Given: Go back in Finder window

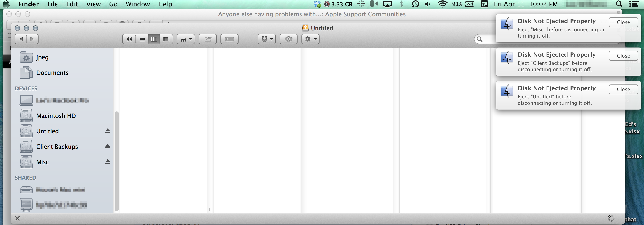Looking at the screenshot, I should (x=21, y=39).
